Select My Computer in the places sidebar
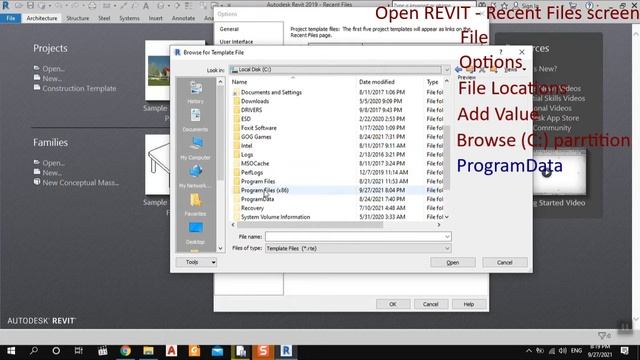Image resolution: width=640 pixels, height=360 pixels. [x=196, y=149]
